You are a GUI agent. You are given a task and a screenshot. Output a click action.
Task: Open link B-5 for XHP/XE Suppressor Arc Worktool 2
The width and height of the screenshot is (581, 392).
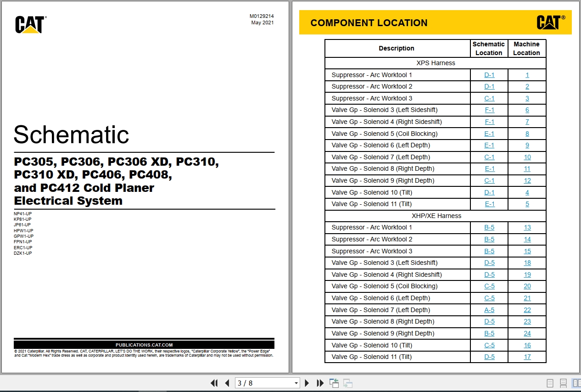coord(489,239)
